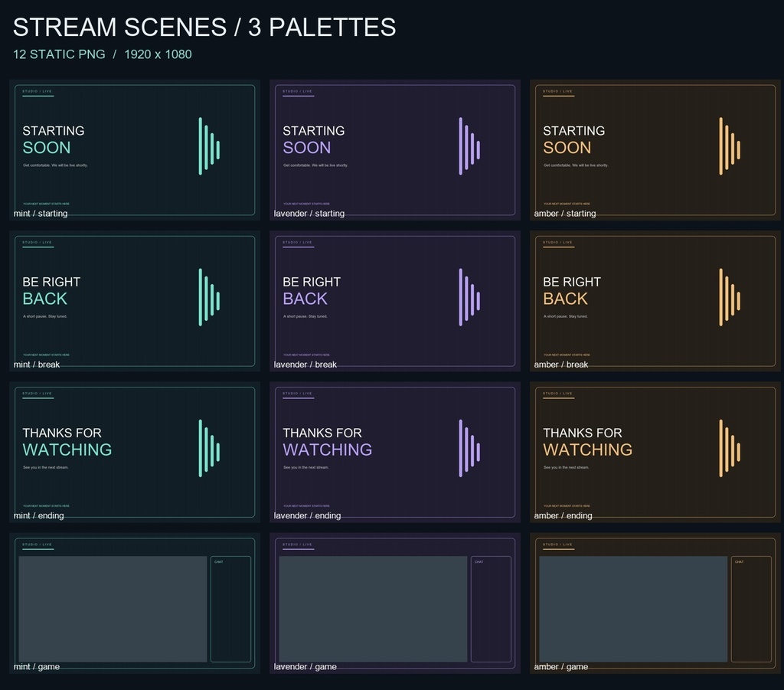
Task: Select the mint / game layout thumbnail
Action: [x=135, y=603]
